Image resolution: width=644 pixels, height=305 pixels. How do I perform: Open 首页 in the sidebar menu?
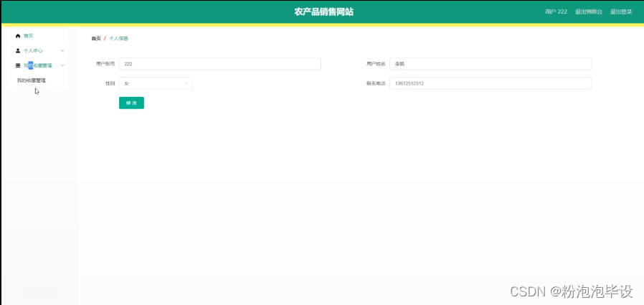29,35
